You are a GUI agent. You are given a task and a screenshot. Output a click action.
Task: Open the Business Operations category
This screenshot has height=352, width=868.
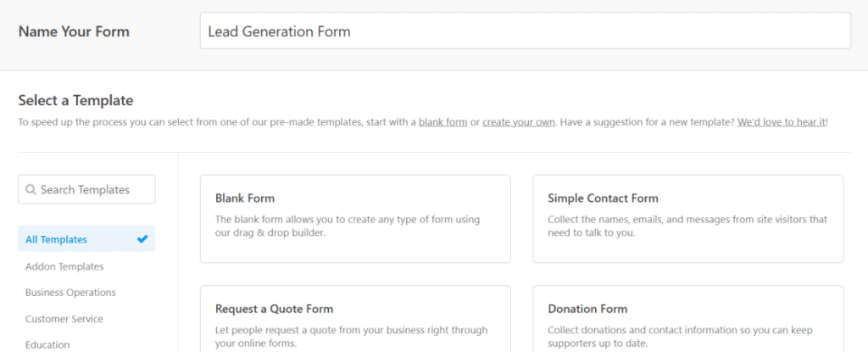tap(70, 292)
